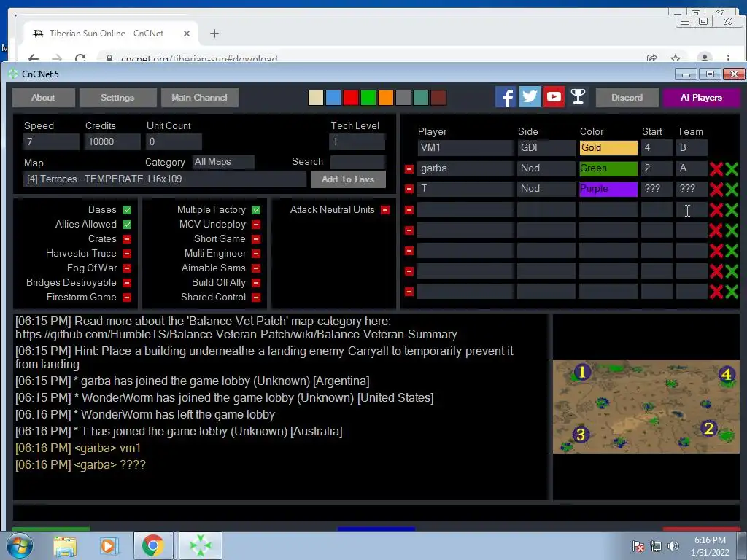Viewport: 747px width, 560px height.
Task: Open VM1's Start position dropdown
Action: [x=657, y=147]
